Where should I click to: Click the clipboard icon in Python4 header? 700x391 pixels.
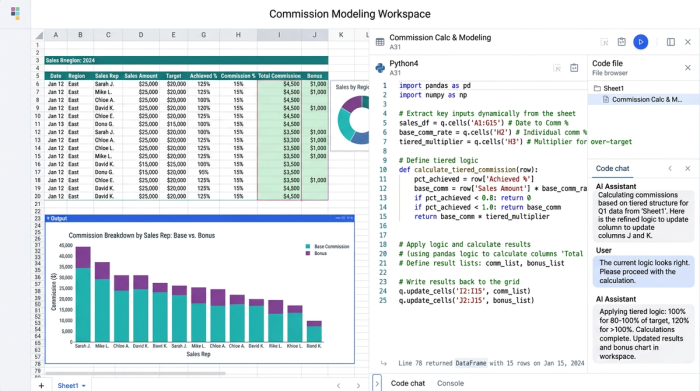pyautogui.click(x=574, y=68)
